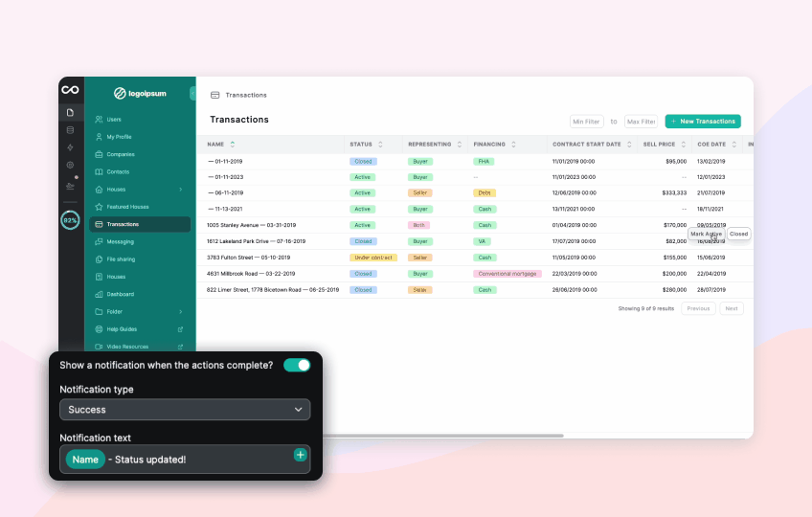Image resolution: width=812 pixels, height=517 pixels.
Task: Open the database icon in dark rail
Action: click(x=71, y=130)
